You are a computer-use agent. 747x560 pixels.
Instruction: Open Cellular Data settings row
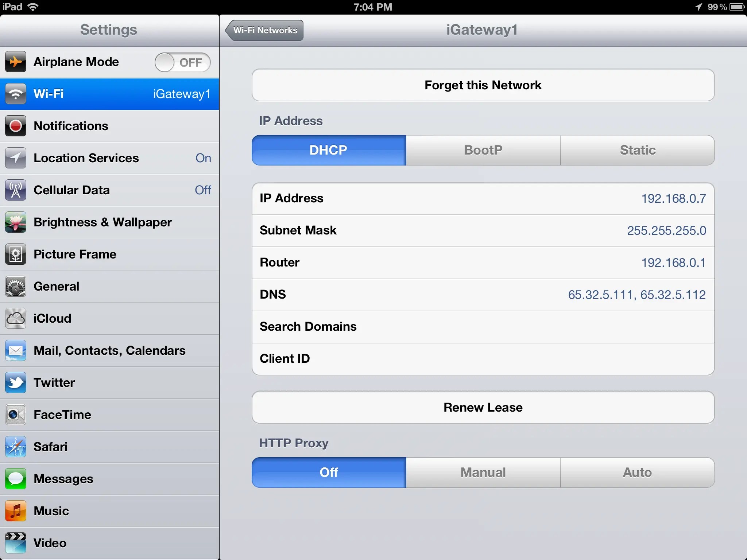point(109,190)
